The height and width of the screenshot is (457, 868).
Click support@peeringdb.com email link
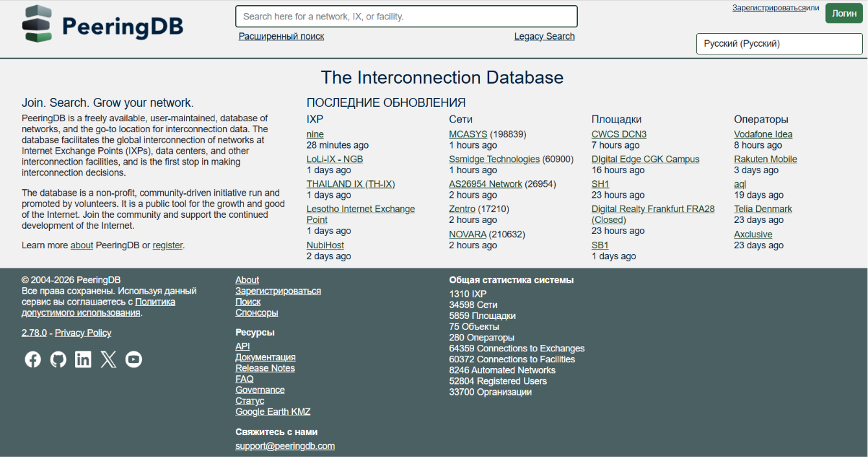coord(285,446)
